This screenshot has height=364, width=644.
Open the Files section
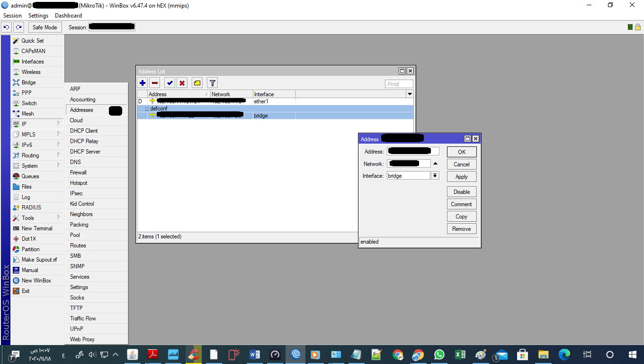point(37,187)
